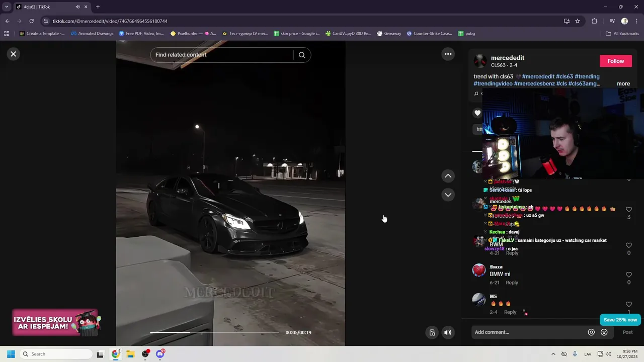The height and width of the screenshot is (362, 644).
Task: Open the mercededit profile name
Action: pos(508,58)
